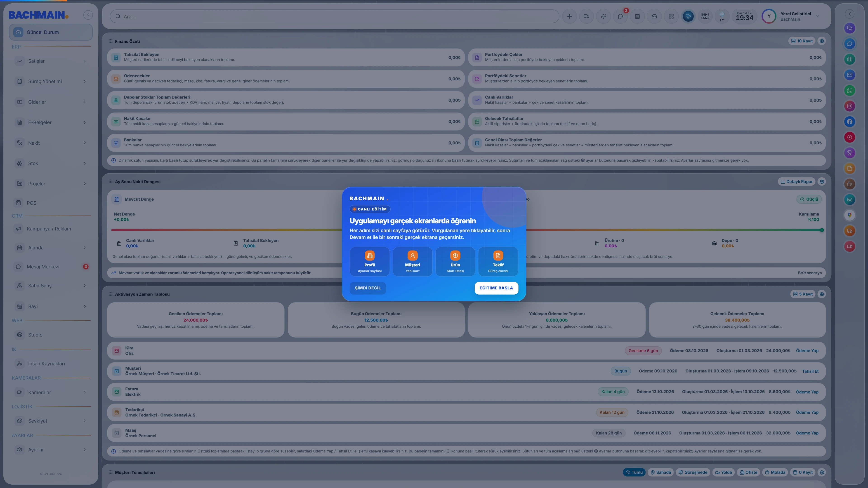The image size is (868, 488).
Task: Click Ödeme Yap on the Kira row
Action: [x=807, y=351]
